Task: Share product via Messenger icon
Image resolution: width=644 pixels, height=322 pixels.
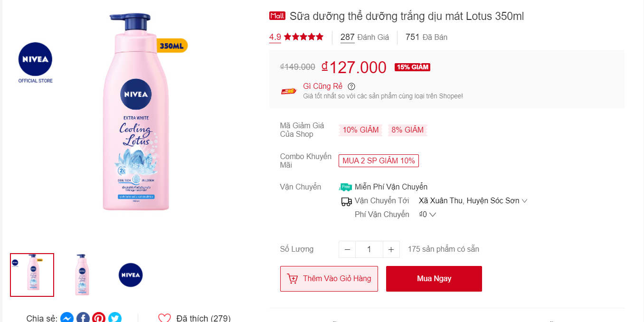Action: 67,318
